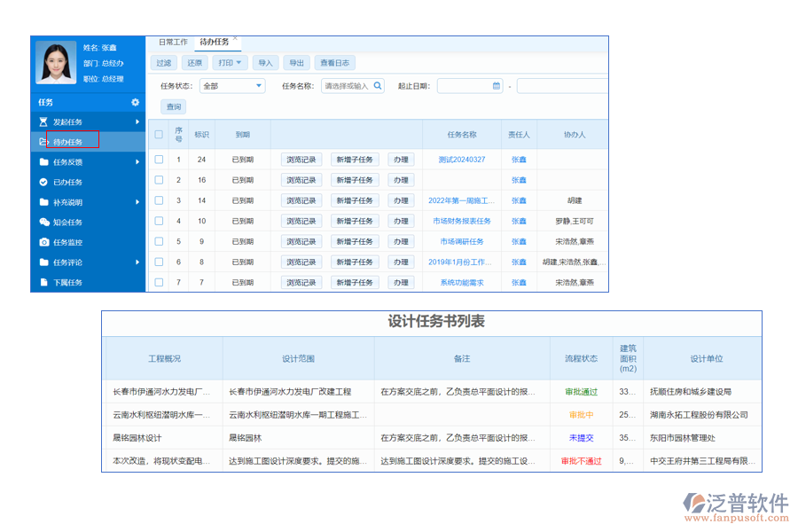
Task: Click the chat bubble icon beside 知会任务
Action: click(x=43, y=223)
